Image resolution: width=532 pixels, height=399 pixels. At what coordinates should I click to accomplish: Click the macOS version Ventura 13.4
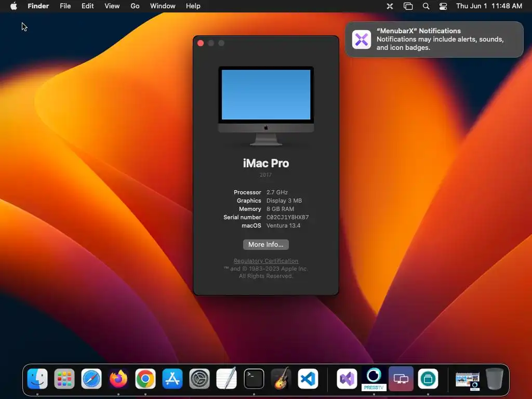click(283, 225)
